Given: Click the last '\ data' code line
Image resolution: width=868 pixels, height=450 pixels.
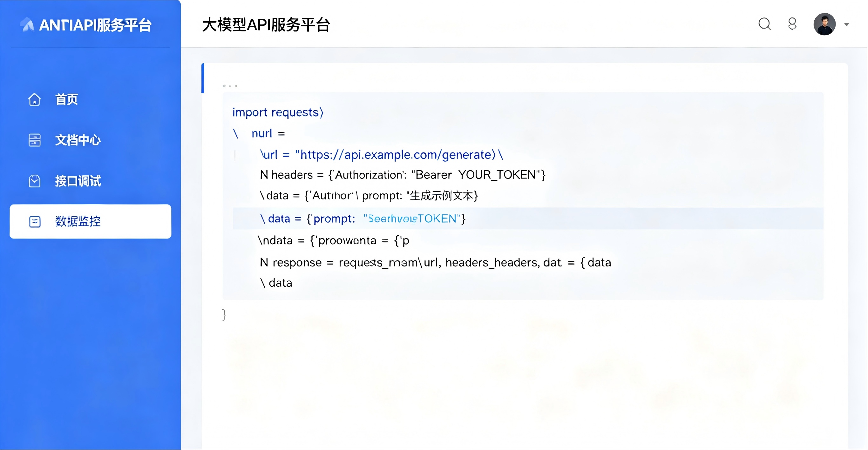Looking at the screenshot, I should tap(276, 283).
